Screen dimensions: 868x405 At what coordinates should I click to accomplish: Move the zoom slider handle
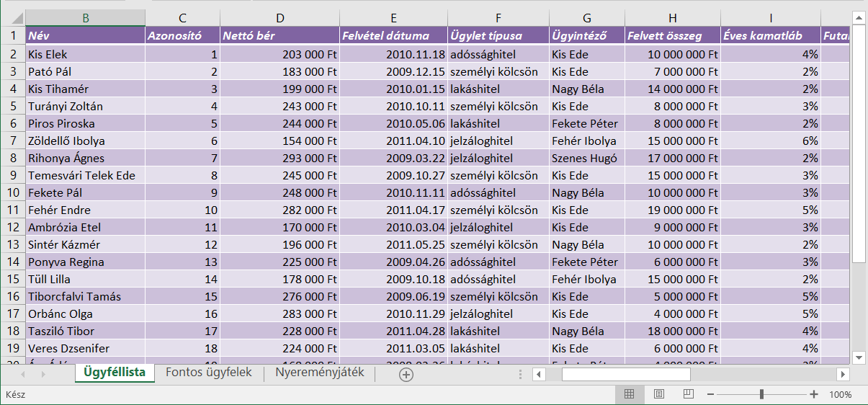pos(761,394)
